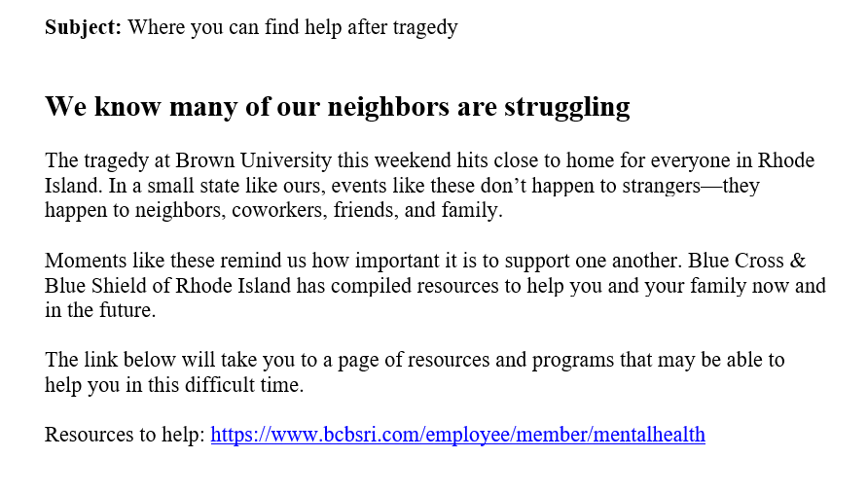This screenshot has width=868, height=493.
Task: Place cursor in 'The tragedy at' paragraph start
Action: (x=48, y=160)
